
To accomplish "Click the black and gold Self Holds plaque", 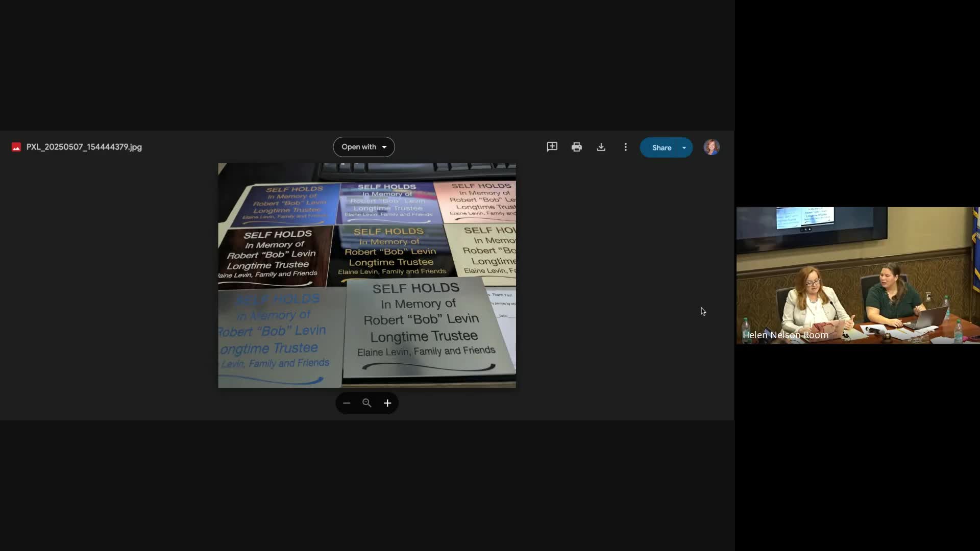I will point(390,252).
